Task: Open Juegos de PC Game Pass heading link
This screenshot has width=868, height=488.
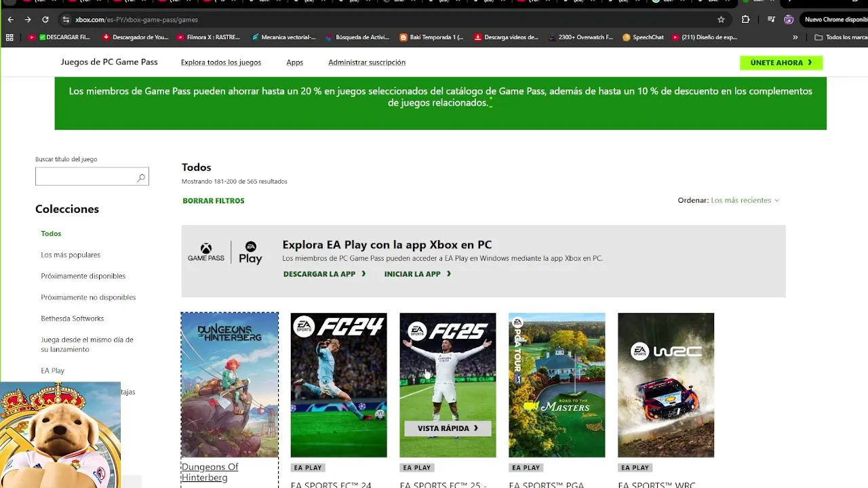Action: pos(109,62)
